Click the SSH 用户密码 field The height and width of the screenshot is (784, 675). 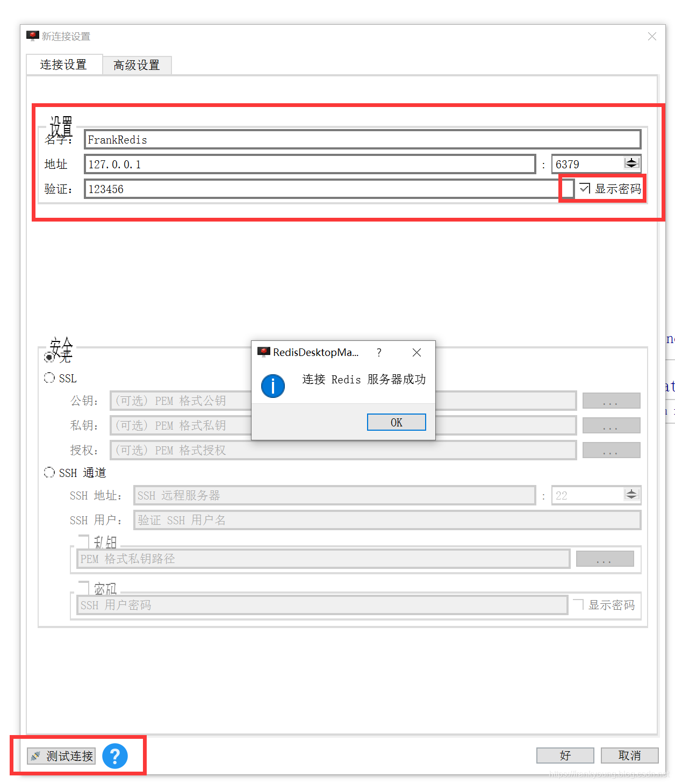tap(322, 605)
